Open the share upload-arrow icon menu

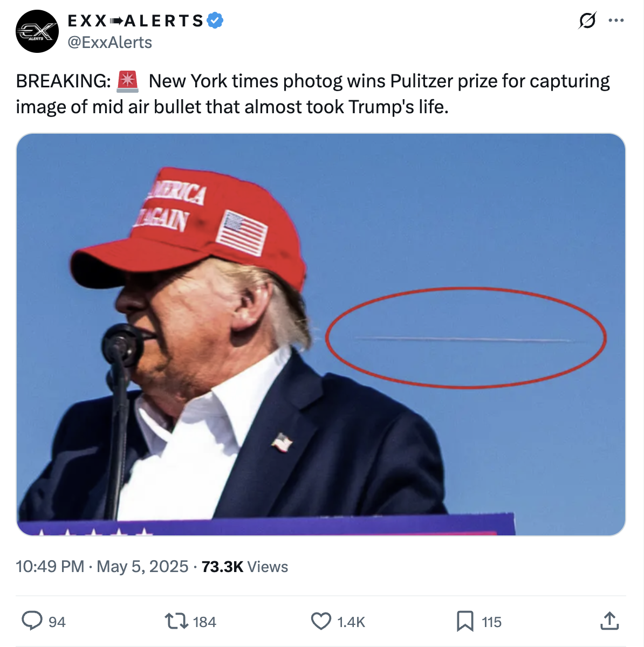pos(609,621)
